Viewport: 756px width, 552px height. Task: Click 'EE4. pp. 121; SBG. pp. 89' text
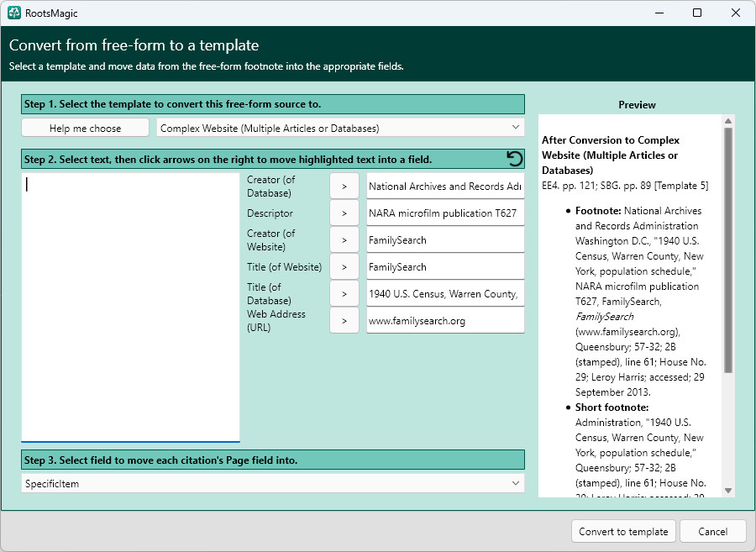coord(596,186)
